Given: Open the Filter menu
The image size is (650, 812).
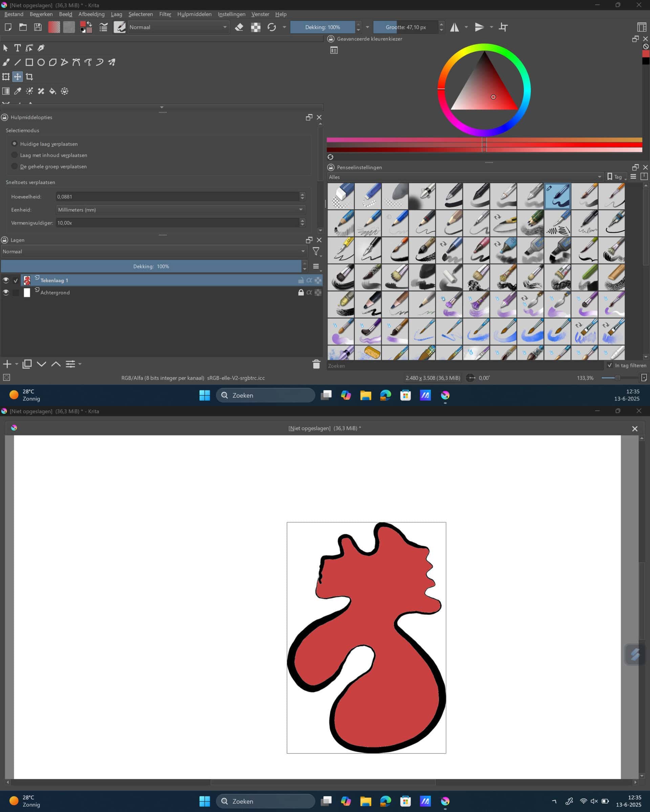Looking at the screenshot, I should (x=165, y=14).
